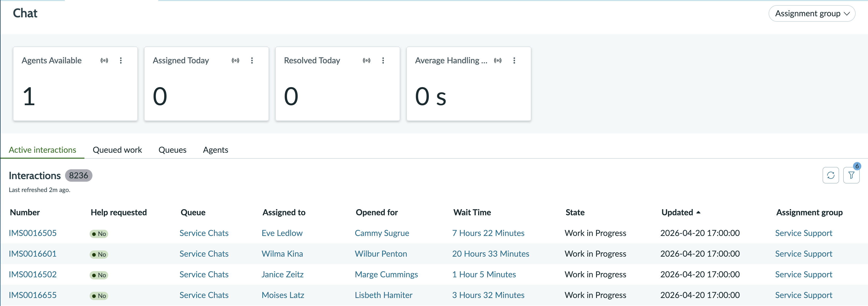Open more options on Resolved Today card
This screenshot has height=306, width=868.
383,60
